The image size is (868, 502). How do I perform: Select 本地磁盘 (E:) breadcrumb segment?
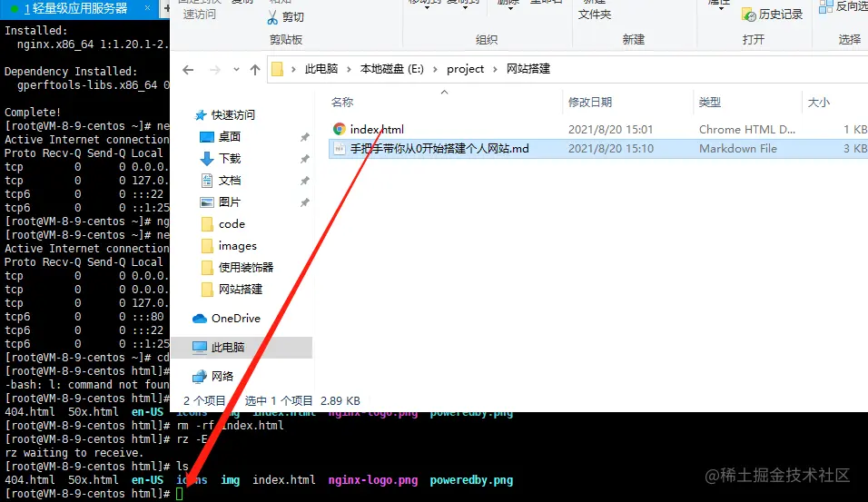click(x=392, y=69)
